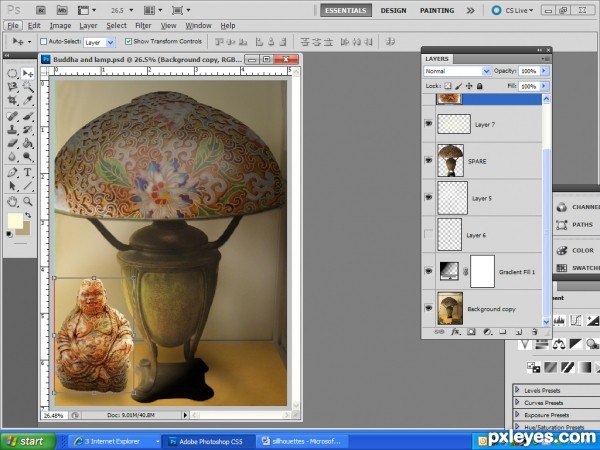Select the Brush tool

[x=28, y=116]
